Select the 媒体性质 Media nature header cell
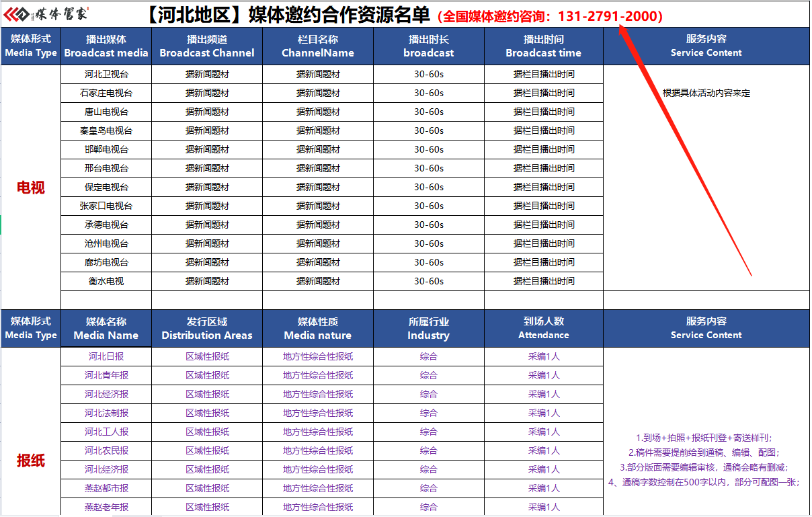Viewport: 812px width, 517px height. [318, 329]
